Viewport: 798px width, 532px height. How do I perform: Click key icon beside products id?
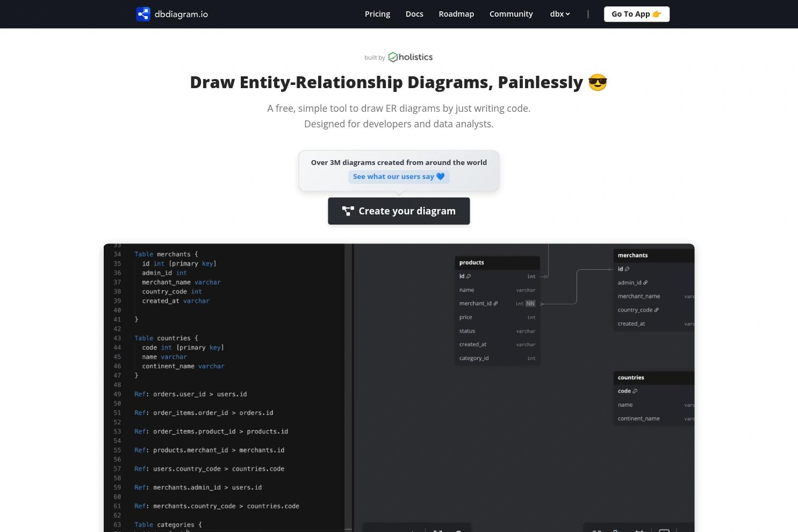coord(469,276)
